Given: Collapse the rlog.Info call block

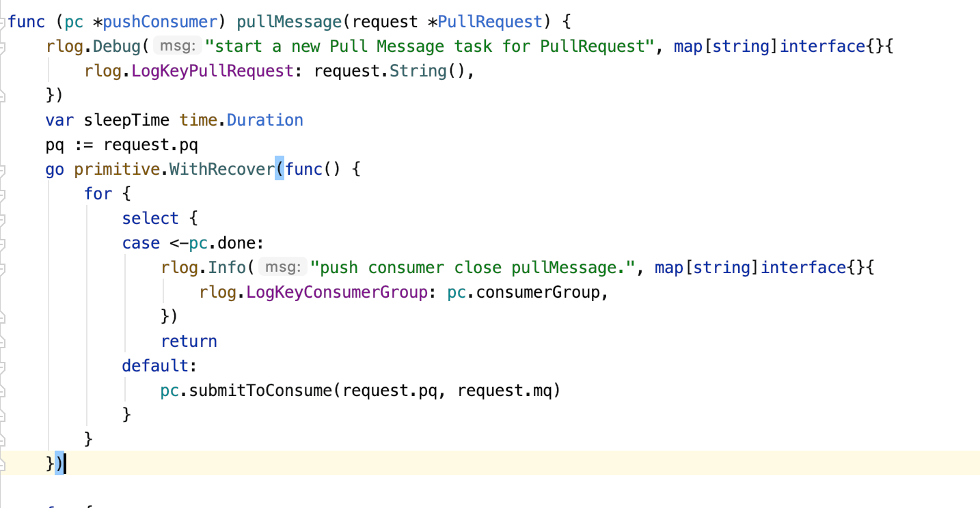Looking at the screenshot, I should click(4, 267).
